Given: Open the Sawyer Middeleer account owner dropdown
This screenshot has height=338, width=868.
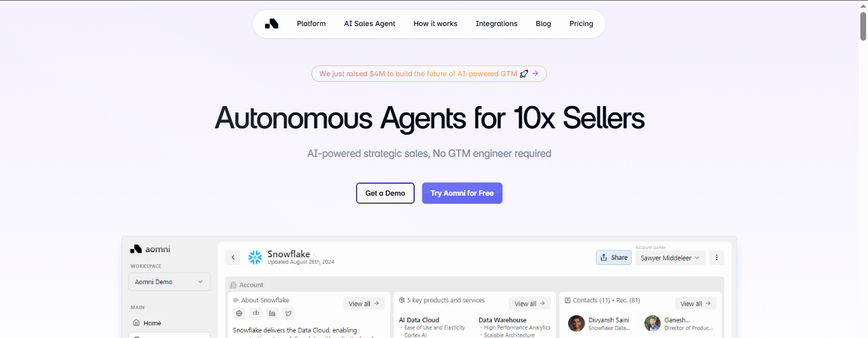Looking at the screenshot, I should click(670, 257).
